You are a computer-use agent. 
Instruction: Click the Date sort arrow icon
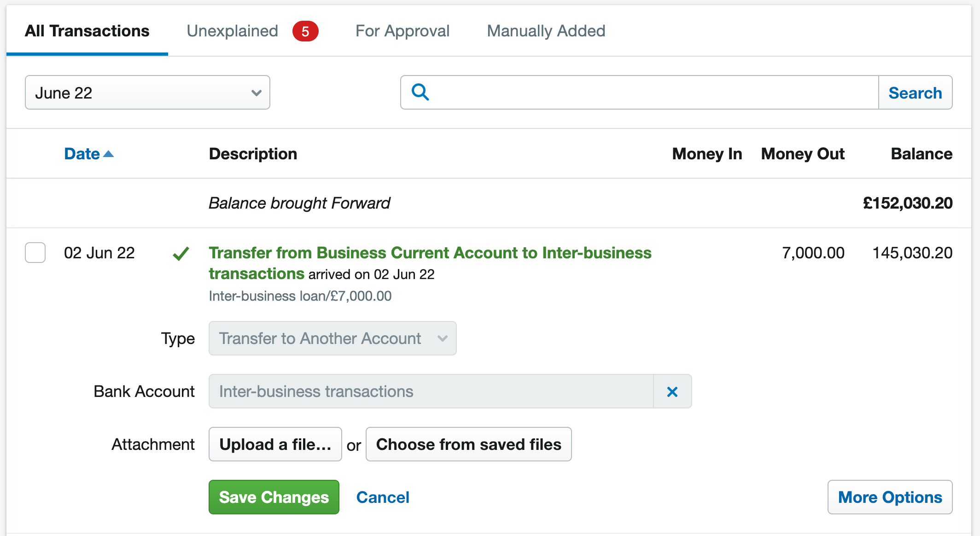point(108,154)
